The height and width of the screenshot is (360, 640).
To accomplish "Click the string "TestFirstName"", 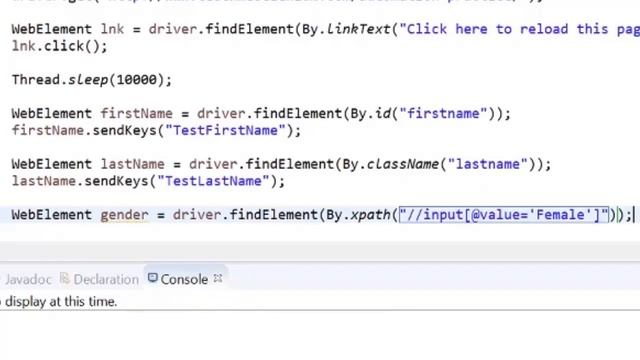I will tap(225, 131).
